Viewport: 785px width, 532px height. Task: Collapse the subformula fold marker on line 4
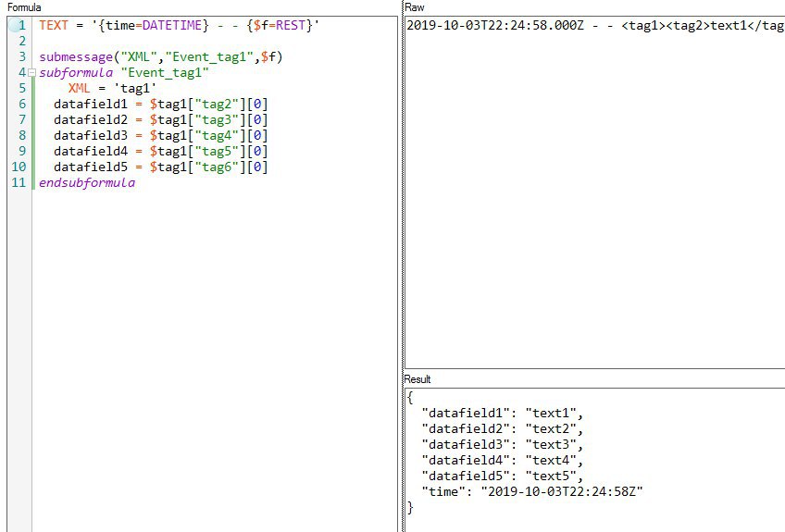coord(31,72)
